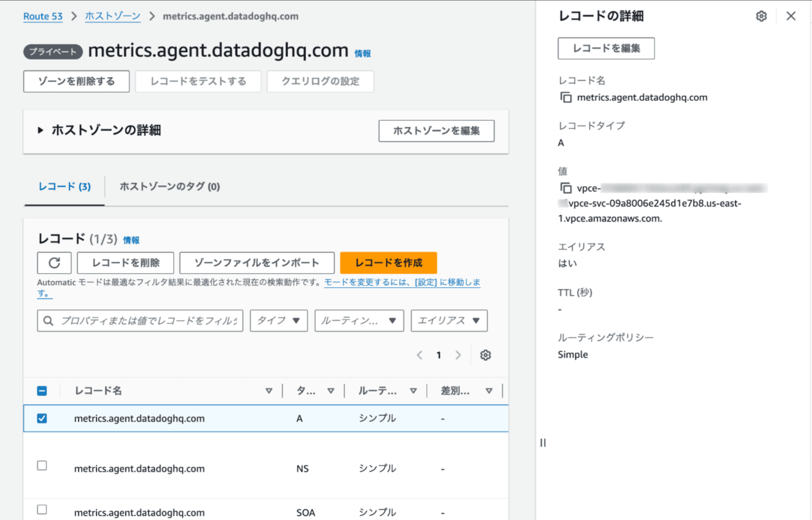Focus the record filter search field
The height and width of the screenshot is (520, 812).
pos(140,321)
